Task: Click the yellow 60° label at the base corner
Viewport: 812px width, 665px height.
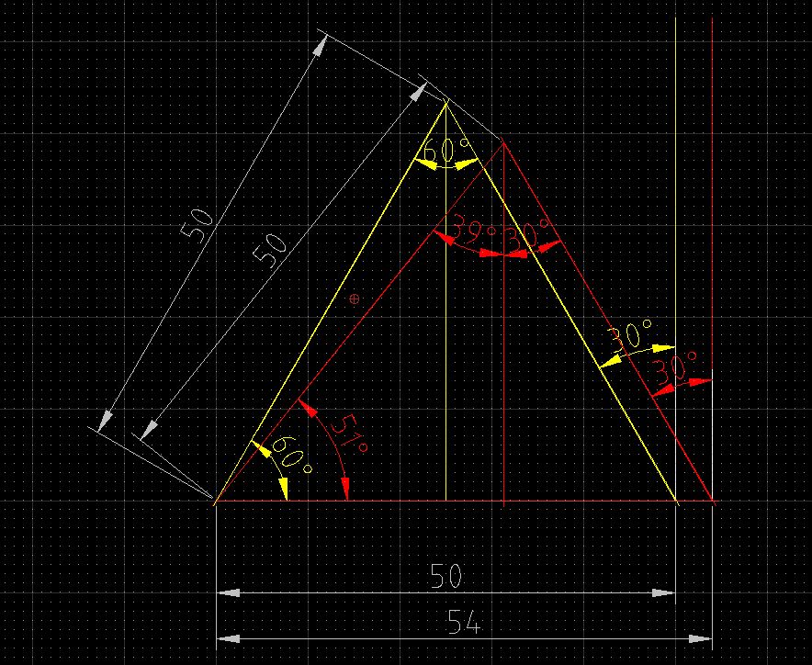Action: pos(291,456)
